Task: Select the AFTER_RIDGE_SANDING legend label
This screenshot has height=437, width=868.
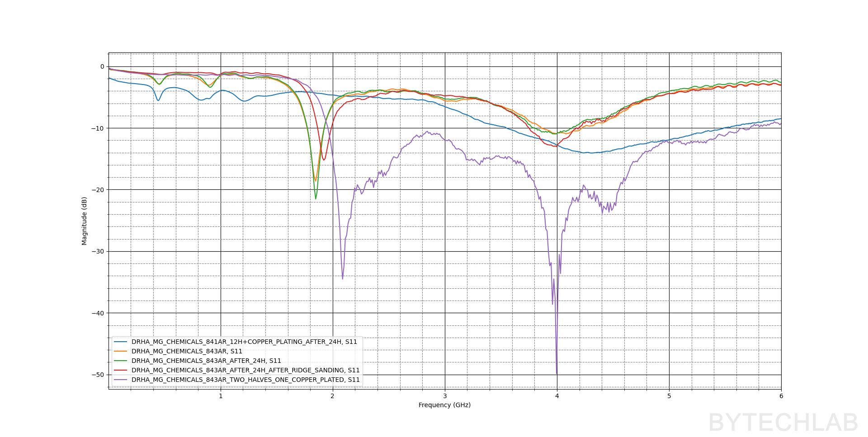Action: pyautogui.click(x=245, y=370)
